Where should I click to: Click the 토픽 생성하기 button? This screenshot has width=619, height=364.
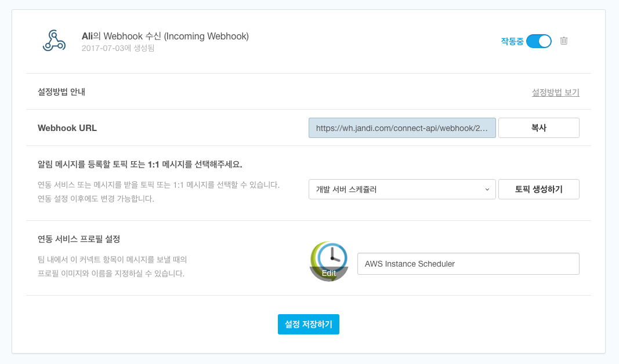538,189
